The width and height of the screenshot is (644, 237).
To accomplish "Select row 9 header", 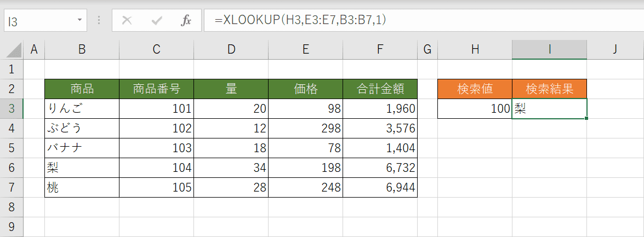I will pyautogui.click(x=12, y=227).
